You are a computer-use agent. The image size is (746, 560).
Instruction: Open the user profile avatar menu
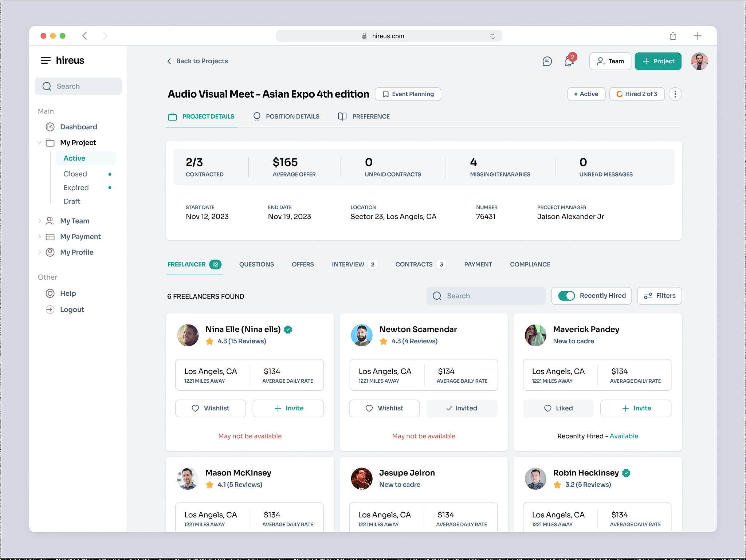699,61
